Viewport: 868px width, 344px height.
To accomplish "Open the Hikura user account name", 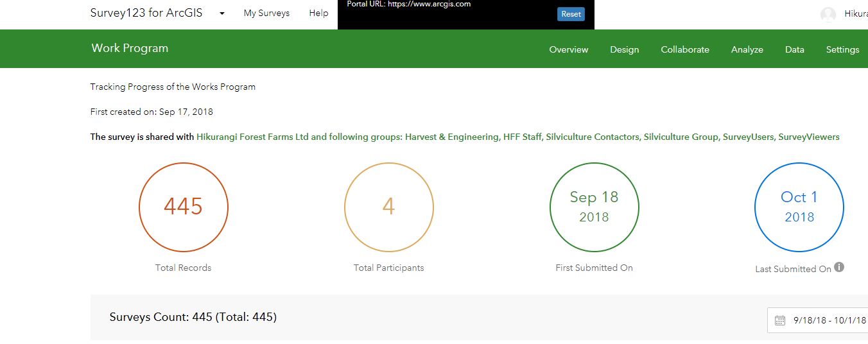I will (x=856, y=13).
